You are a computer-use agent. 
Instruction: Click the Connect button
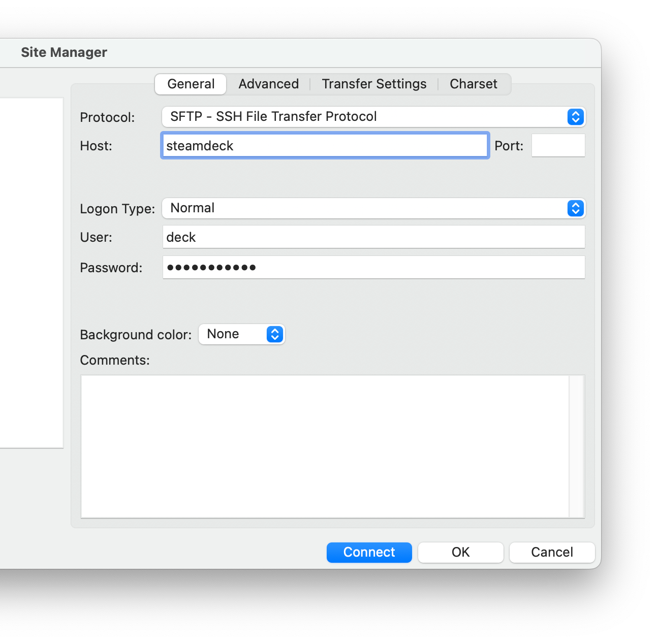point(369,552)
